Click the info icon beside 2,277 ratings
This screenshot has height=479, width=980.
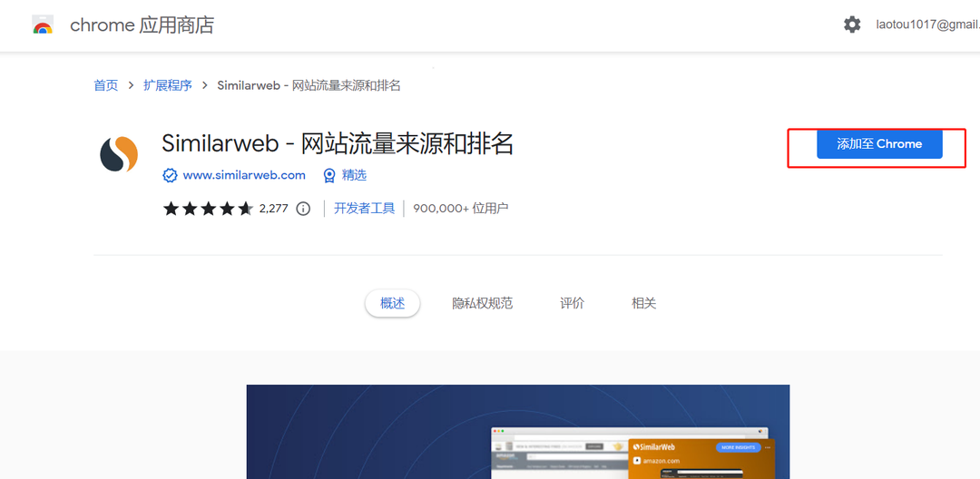pos(303,209)
